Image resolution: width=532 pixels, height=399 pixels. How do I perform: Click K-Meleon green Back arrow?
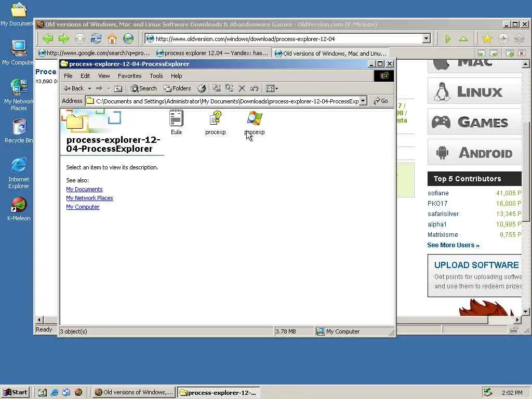point(48,38)
